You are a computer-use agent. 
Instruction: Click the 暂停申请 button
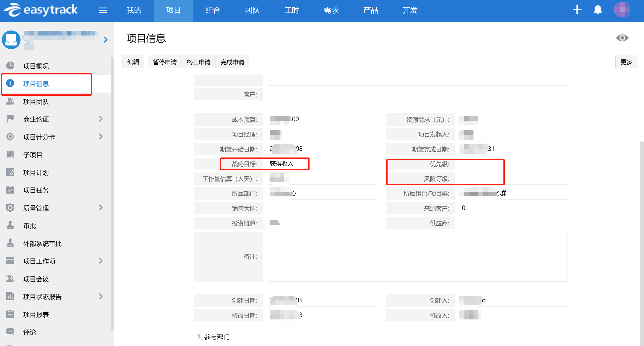pyautogui.click(x=165, y=62)
